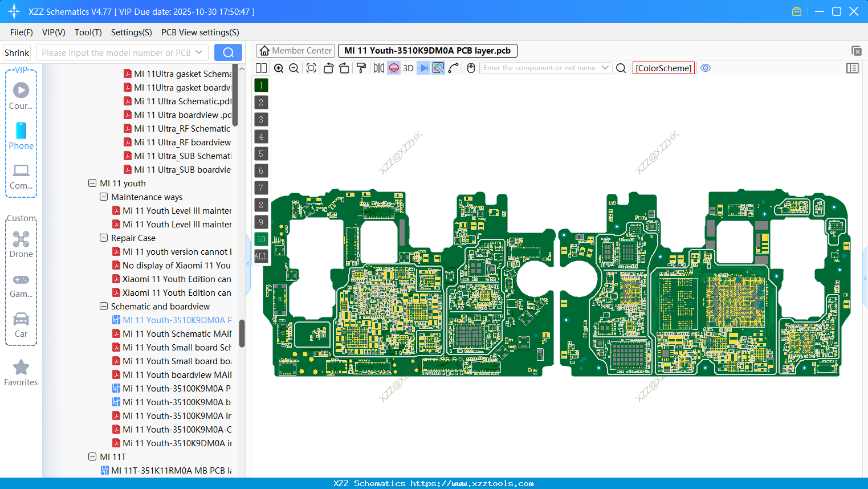Select the paint roller coloring tool
Screen dimensions: 868x489
click(361, 68)
